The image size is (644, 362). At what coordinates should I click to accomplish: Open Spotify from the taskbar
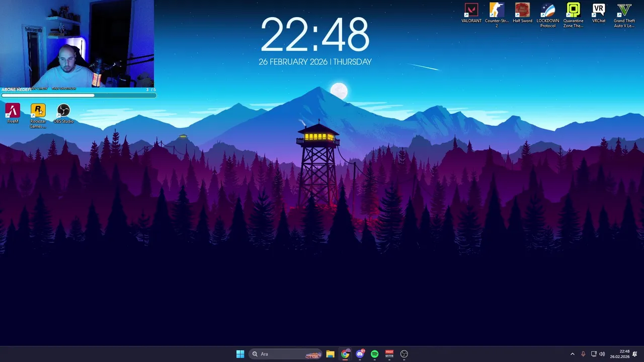374,354
